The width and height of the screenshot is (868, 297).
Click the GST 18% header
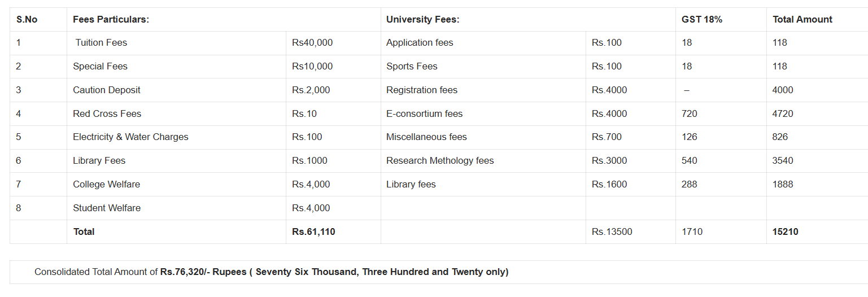point(702,20)
